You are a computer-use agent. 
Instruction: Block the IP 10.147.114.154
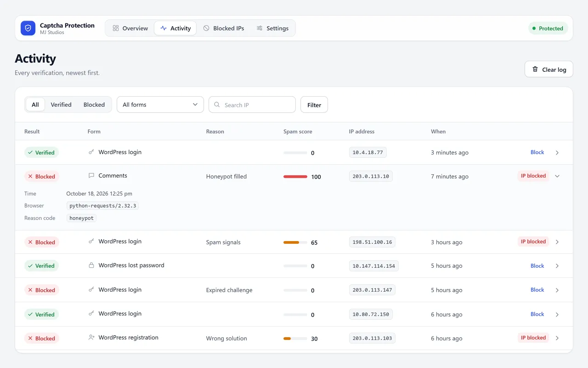(x=537, y=266)
